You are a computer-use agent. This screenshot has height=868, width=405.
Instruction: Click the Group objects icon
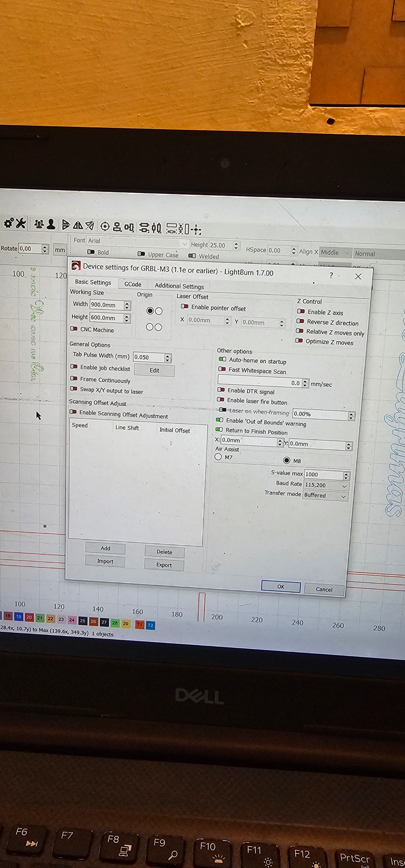[39, 224]
